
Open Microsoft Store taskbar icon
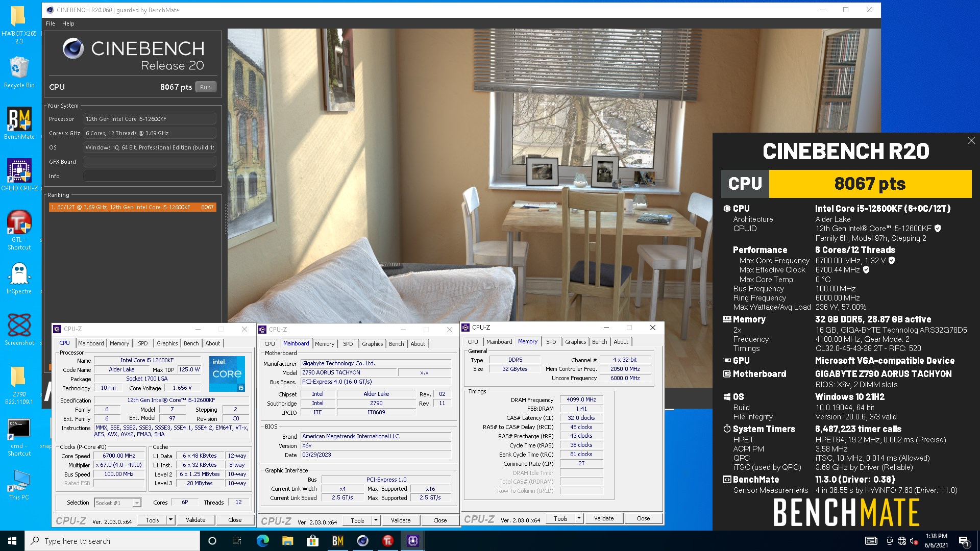click(x=312, y=541)
